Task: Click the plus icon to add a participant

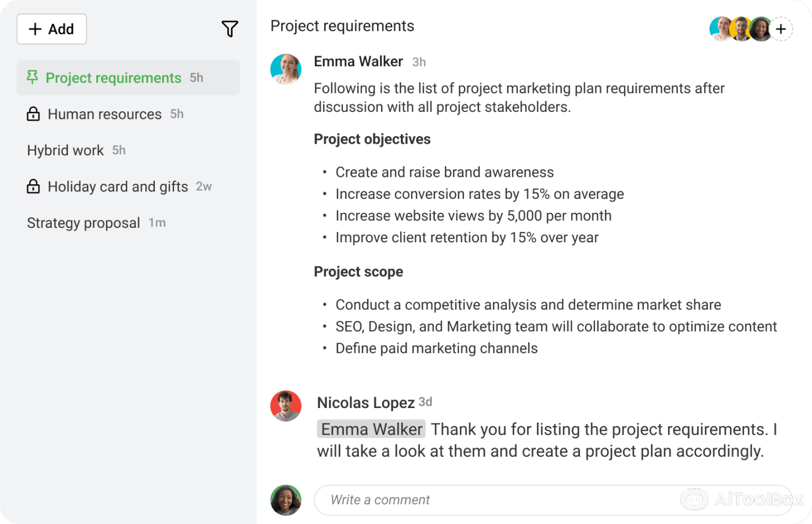Action: point(781,28)
